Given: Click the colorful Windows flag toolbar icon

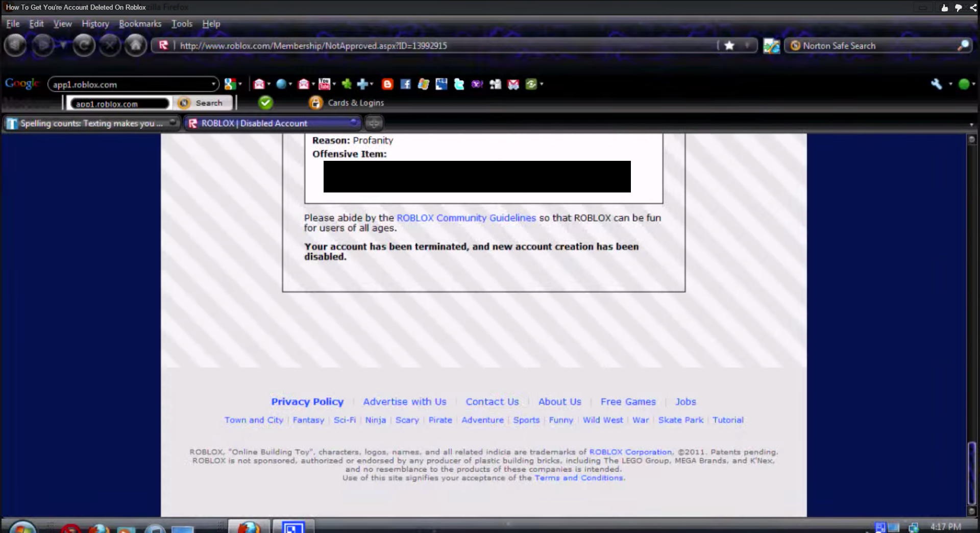Looking at the screenshot, I should pos(423,84).
